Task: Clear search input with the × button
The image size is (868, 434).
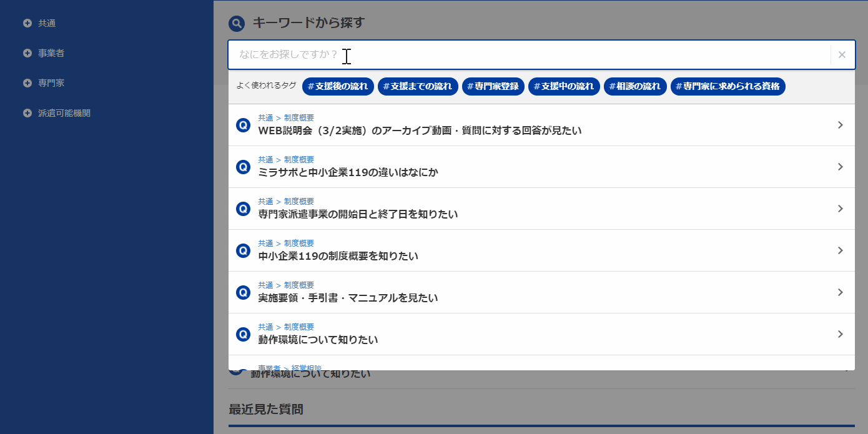Action: tap(842, 54)
